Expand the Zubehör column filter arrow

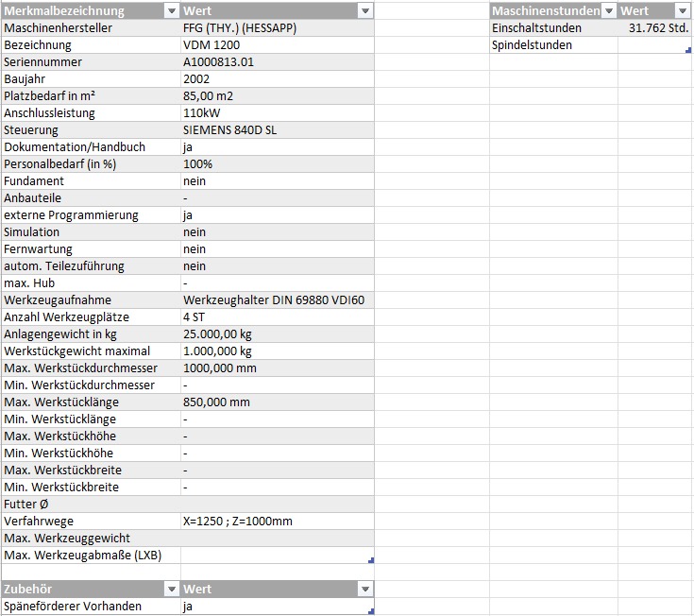[x=171, y=590]
